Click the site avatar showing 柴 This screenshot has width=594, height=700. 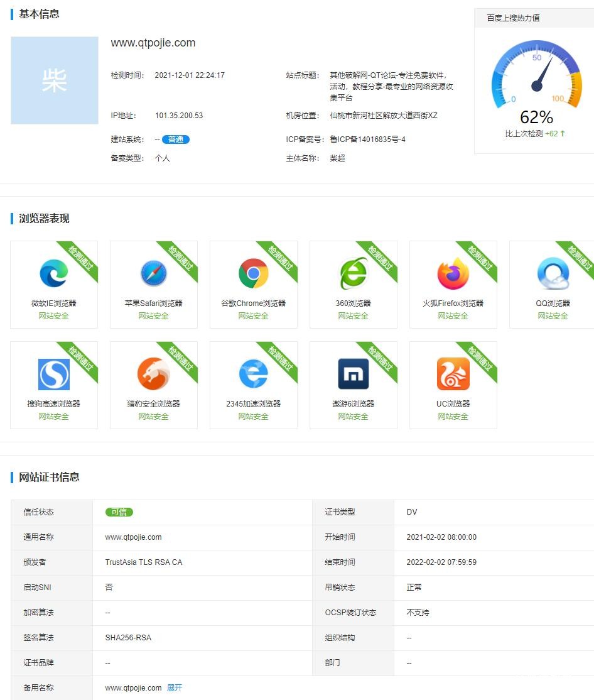click(55, 80)
